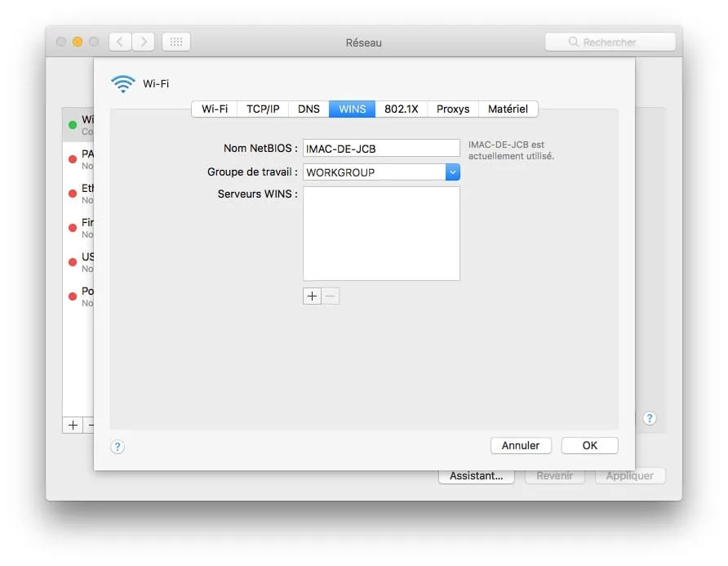Remove WINS server with minus button
The width and height of the screenshot is (728, 566).
tap(330, 296)
